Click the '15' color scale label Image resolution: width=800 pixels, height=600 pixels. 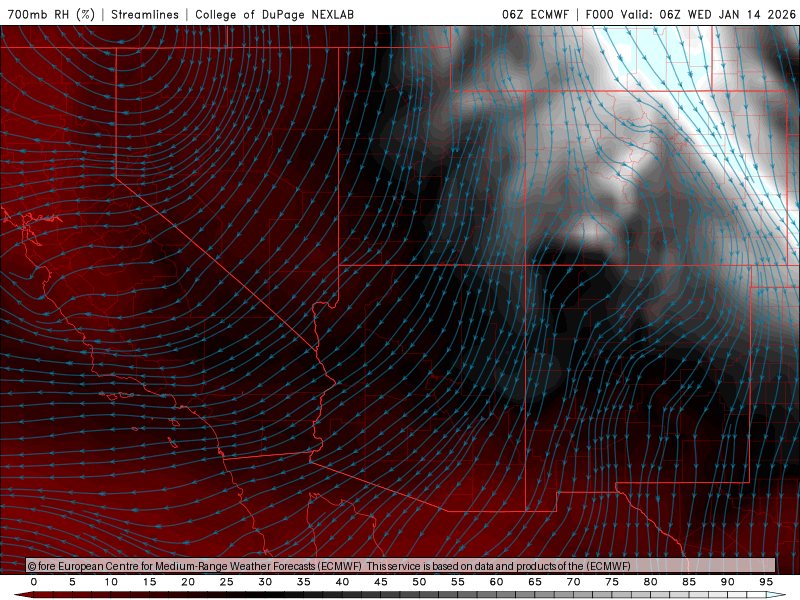click(x=149, y=582)
